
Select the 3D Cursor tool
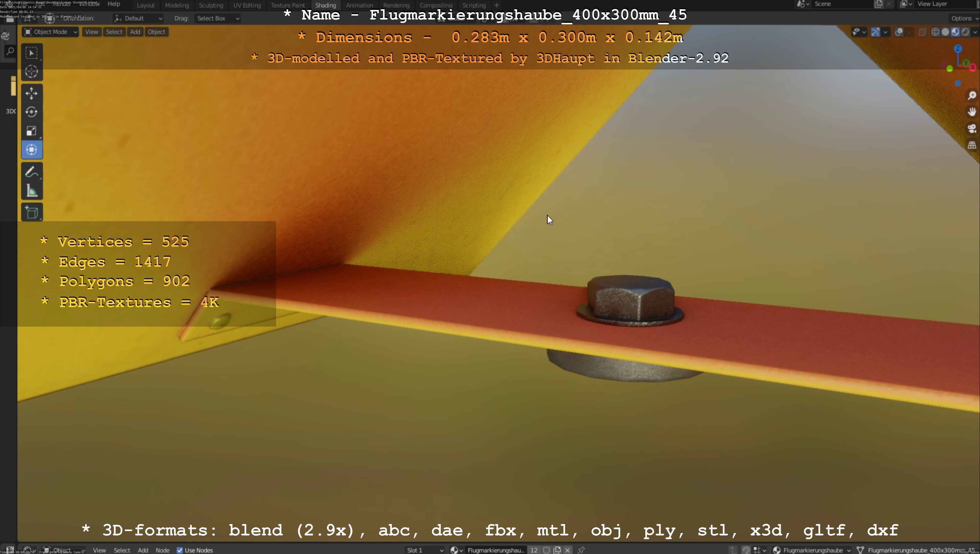click(x=32, y=72)
